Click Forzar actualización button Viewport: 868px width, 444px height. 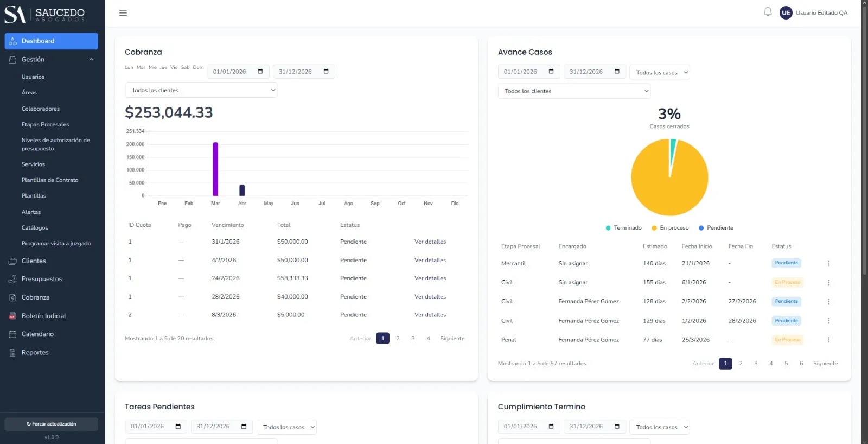[52, 424]
